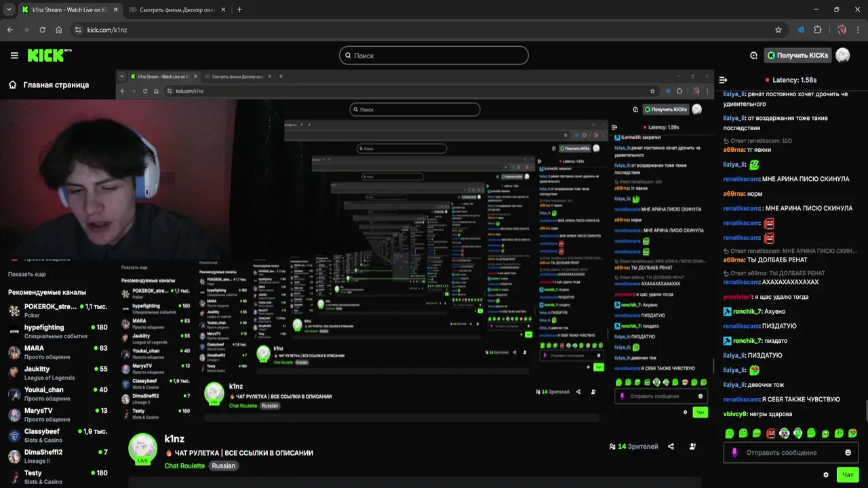The image size is (868, 488).
Task: Share the k1nz stream via share icon
Action: pyautogui.click(x=671, y=447)
